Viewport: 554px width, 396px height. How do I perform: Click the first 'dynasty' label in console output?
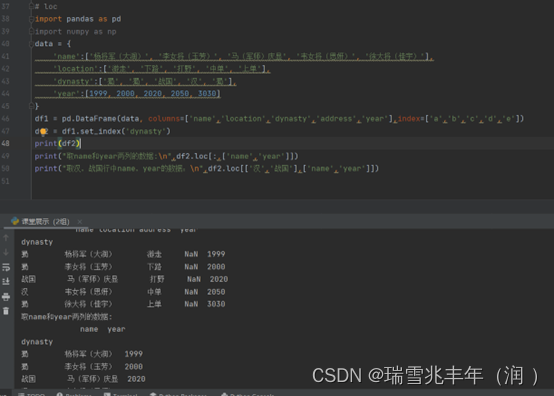pyautogui.click(x=37, y=242)
